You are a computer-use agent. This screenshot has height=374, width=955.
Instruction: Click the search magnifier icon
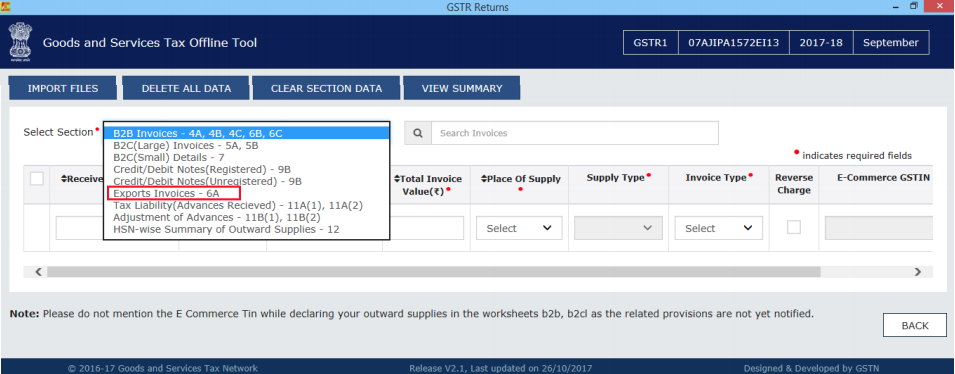pos(418,133)
